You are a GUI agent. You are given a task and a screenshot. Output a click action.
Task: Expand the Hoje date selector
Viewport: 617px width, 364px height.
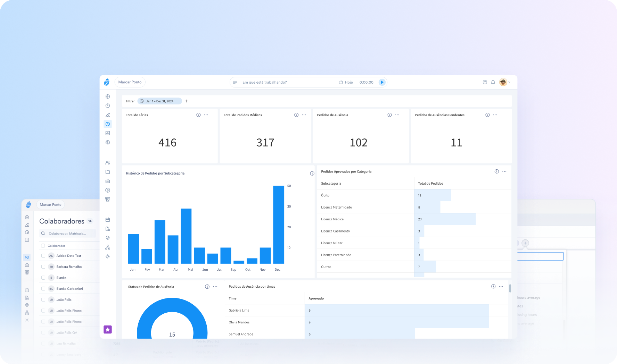click(x=346, y=82)
